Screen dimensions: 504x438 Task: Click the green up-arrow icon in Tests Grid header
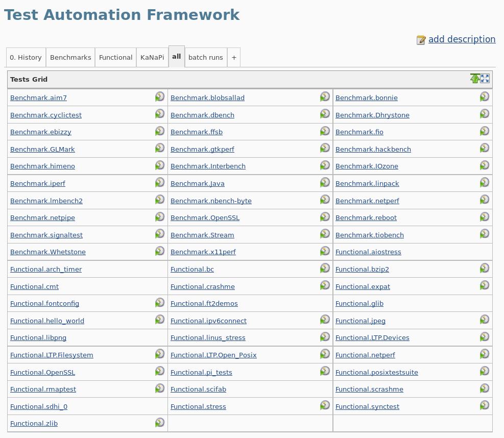point(475,79)
